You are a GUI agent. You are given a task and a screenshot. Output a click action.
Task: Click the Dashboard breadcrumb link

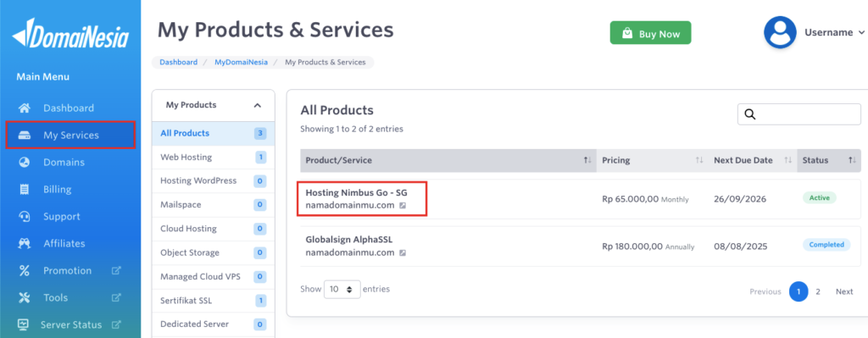coord(178,63)
